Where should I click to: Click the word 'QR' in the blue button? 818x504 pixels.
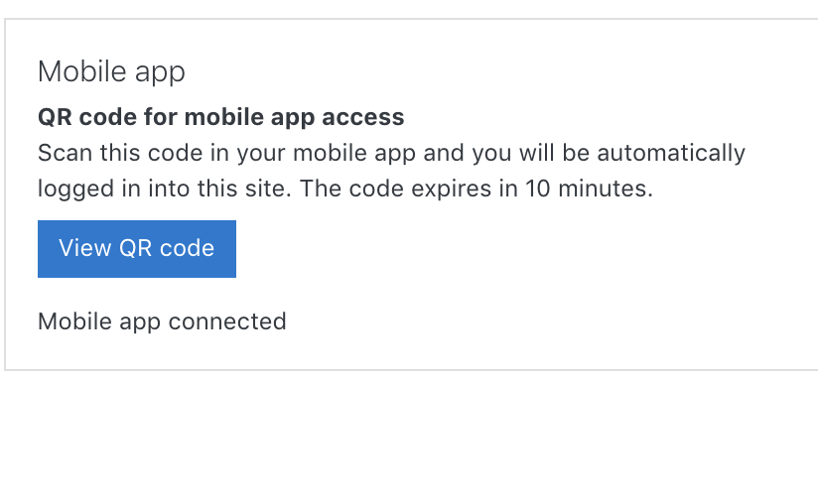135,248
